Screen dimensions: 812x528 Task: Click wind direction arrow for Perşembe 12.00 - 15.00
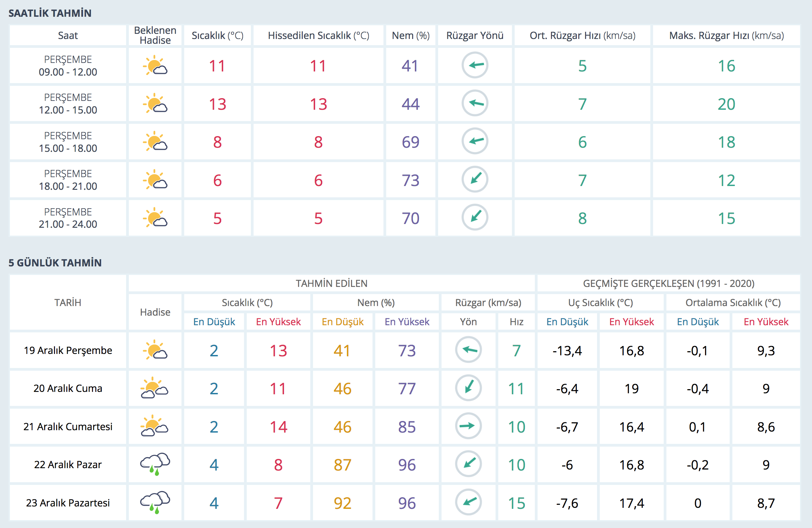475,103
